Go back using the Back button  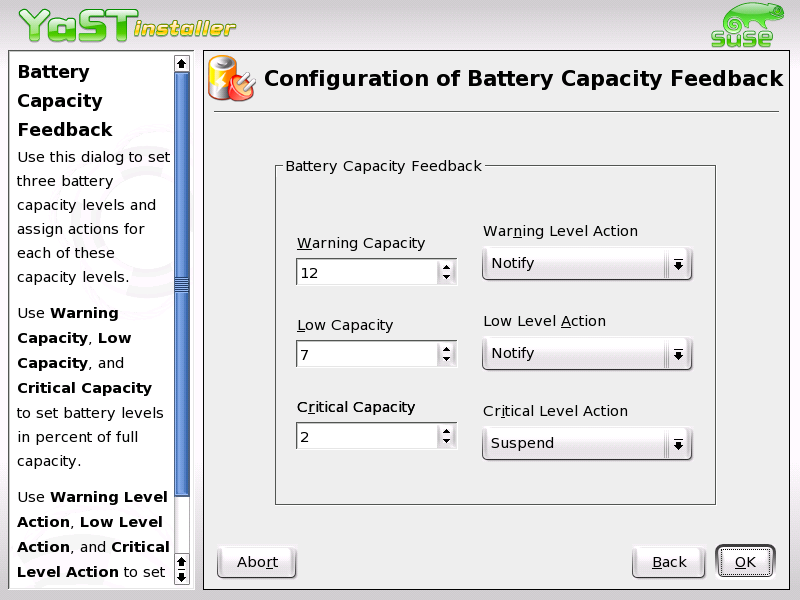point(667,561)
